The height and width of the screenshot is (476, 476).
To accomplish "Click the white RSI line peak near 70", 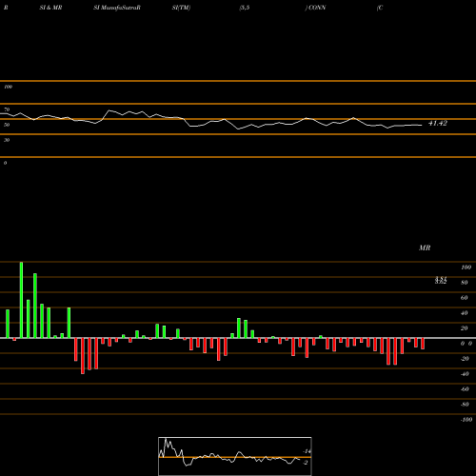I will pos(109,110).
